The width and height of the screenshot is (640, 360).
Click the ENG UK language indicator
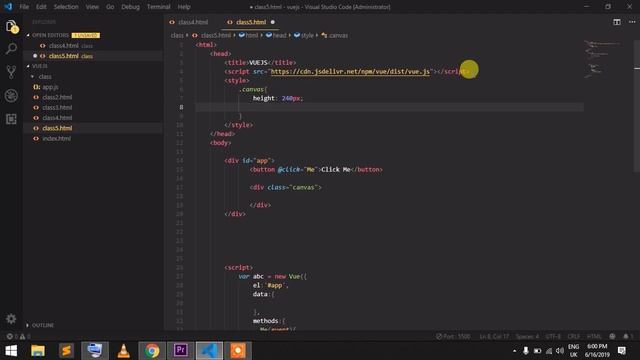click(x=573, y=351)
